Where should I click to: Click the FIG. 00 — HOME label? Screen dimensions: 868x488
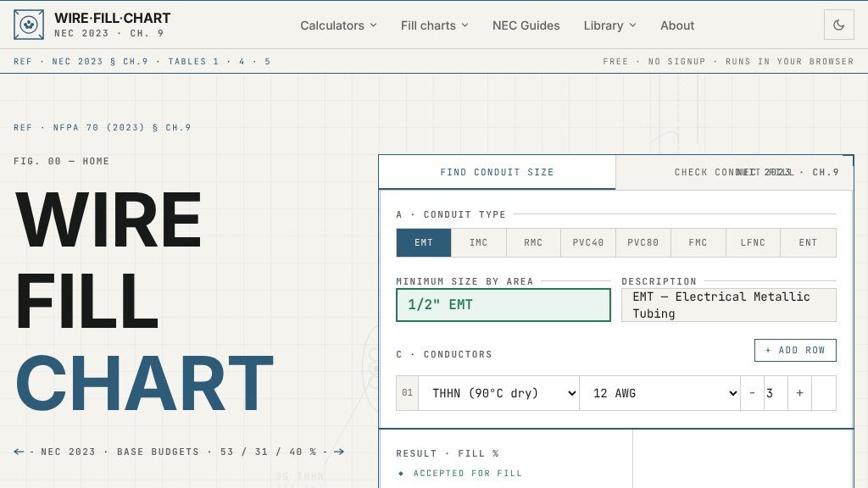tap(61, 161)
